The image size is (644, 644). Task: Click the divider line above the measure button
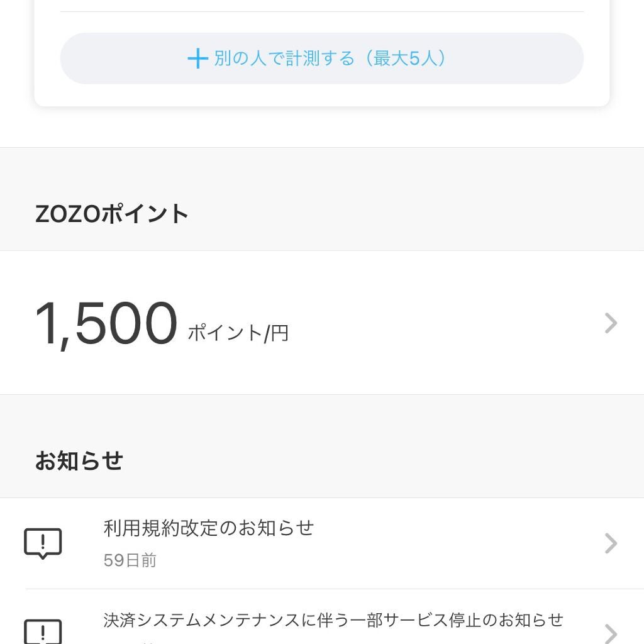coord(322,11)
